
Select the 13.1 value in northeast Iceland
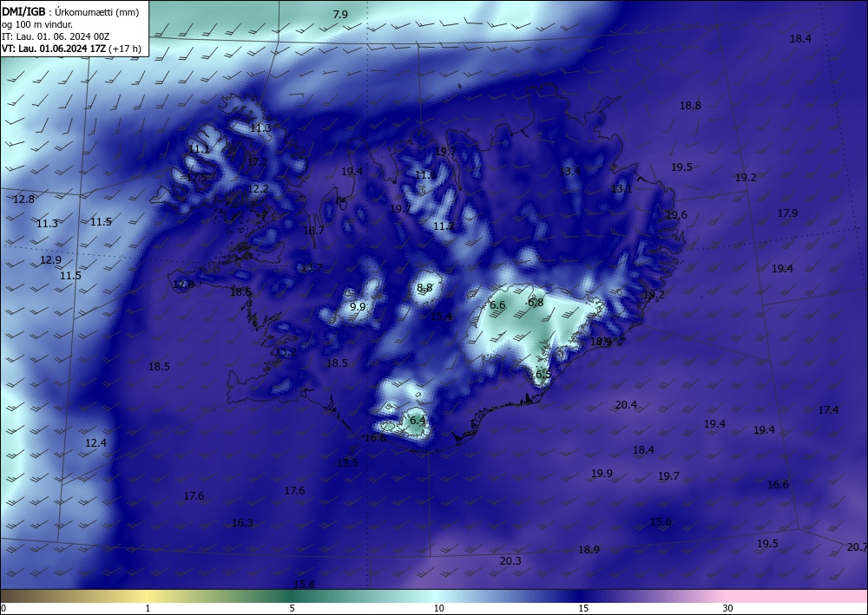coord(621,188)
